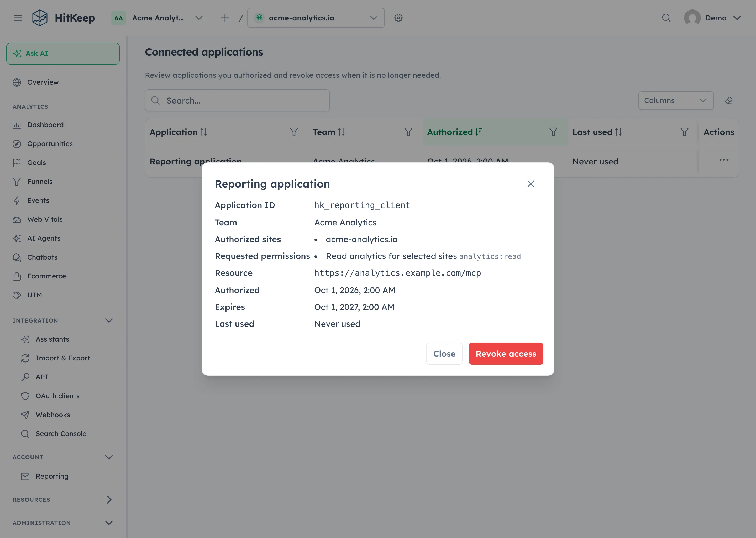Screen dimensions: 756x538
Task: Open acme-analytics.io site selector
Action: tap(316, 18)
